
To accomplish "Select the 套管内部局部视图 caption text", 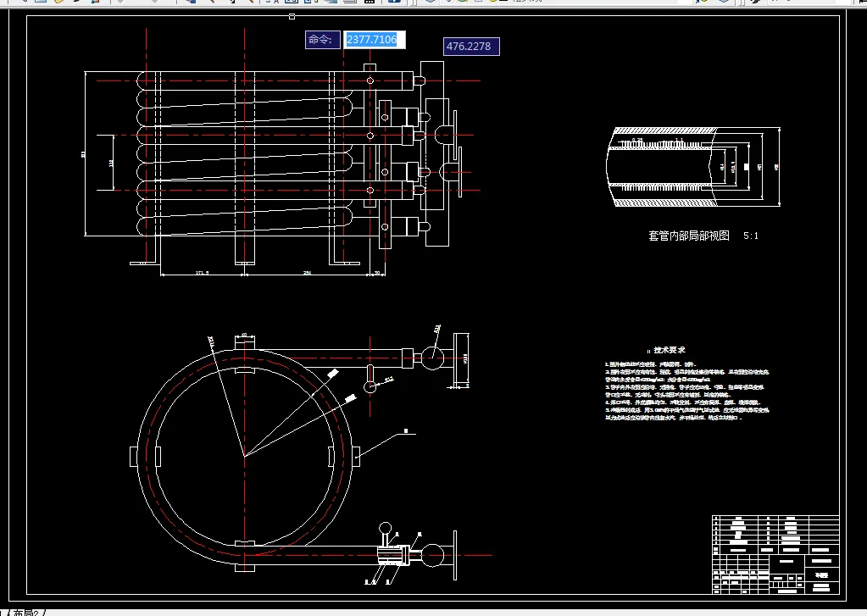I will [x=689, y=236].
